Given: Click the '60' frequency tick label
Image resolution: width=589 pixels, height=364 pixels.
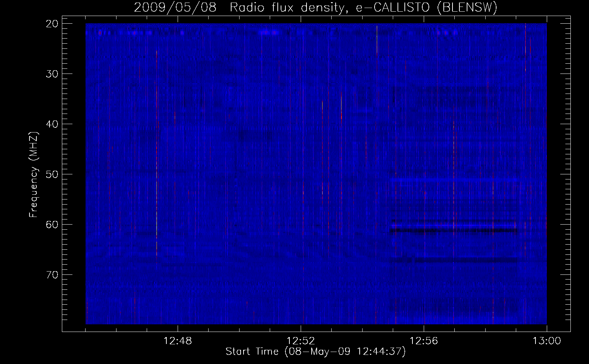Looking at the screenshot, I should coord(52,224).
